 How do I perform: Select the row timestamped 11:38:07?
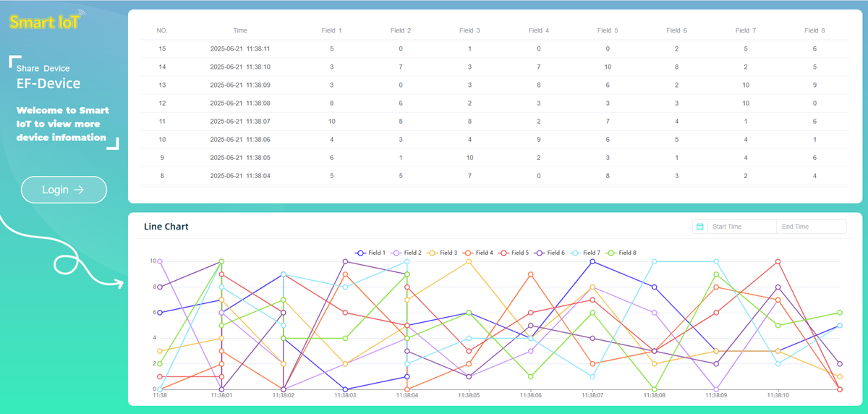239,122
